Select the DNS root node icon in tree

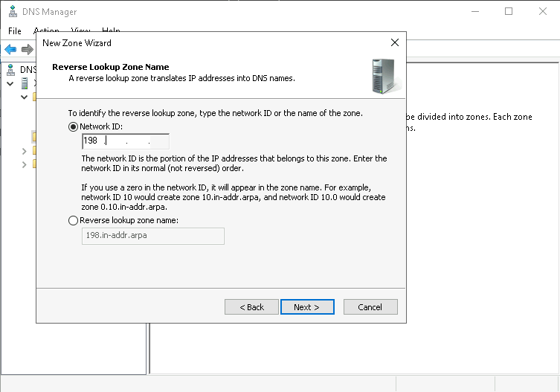[x=11, y=69]
